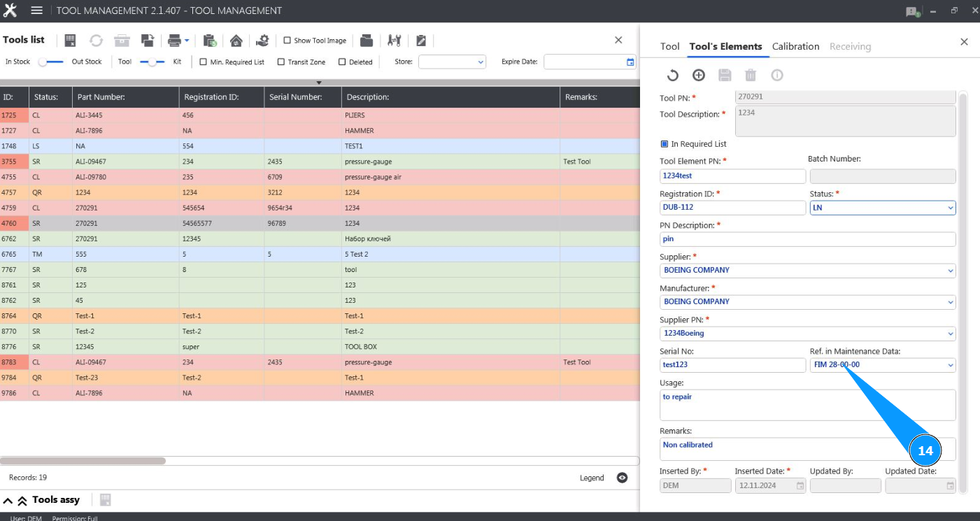
Task: Click the dark folder icon in toolbar
Action: (367, 41)
